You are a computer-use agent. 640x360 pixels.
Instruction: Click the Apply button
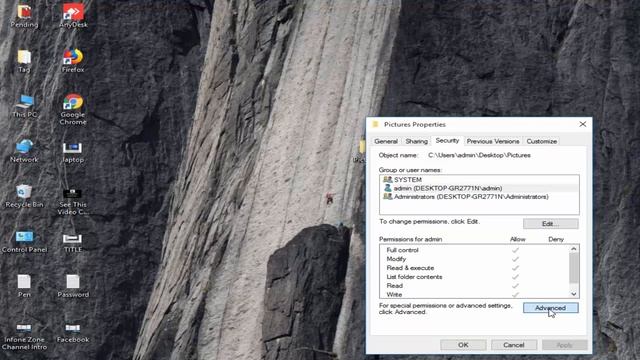click(564, 345)
